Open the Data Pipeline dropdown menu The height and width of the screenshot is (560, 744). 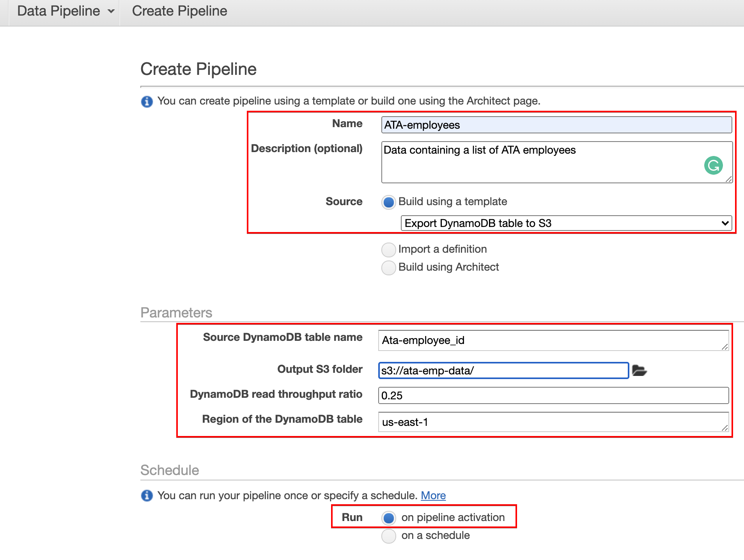point(66,11)
